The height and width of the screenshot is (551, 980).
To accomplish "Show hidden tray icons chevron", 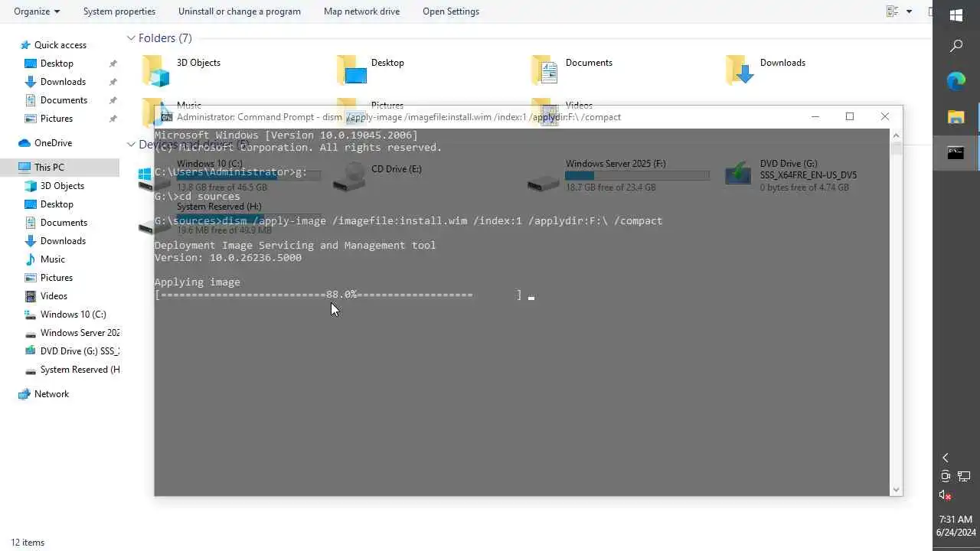I will pos(946,458).
